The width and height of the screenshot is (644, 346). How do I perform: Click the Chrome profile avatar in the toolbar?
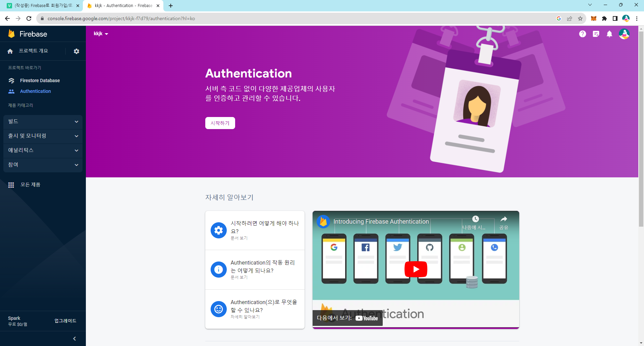tap(626, 18)
